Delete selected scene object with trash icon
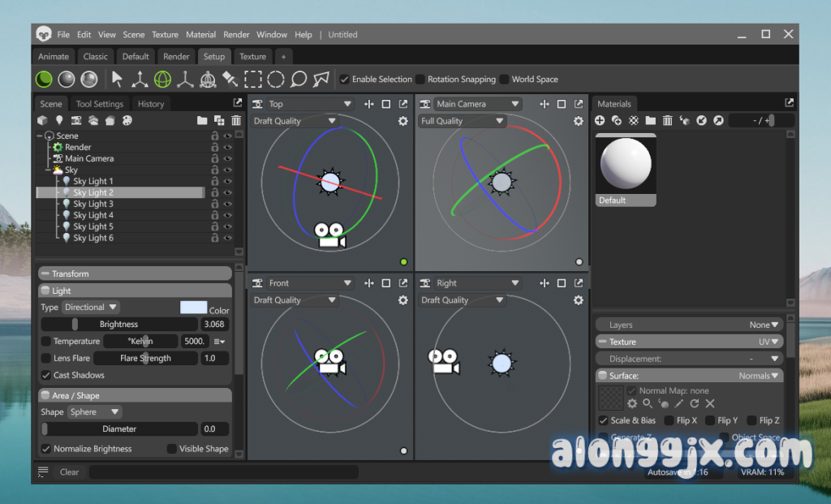831x504 pixels. coord(236,120)
